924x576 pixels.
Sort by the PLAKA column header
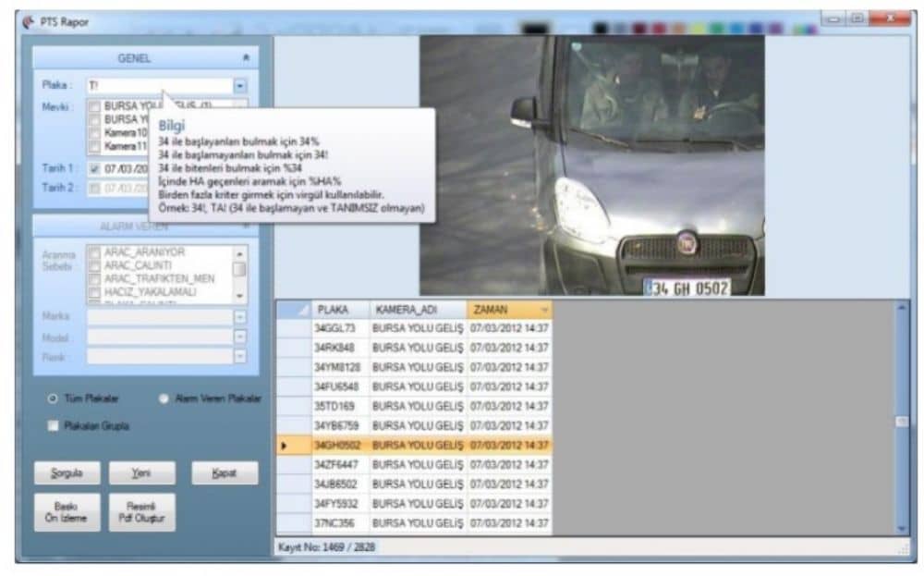point(341,310)
